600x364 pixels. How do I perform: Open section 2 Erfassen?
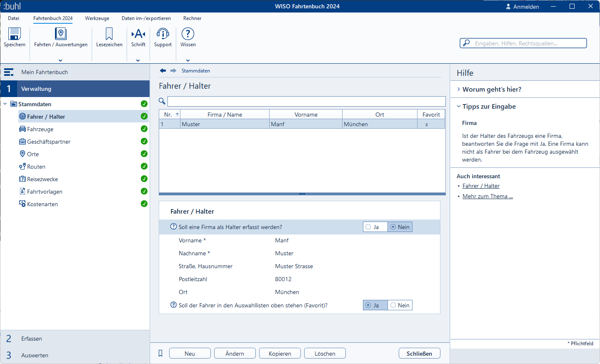[x=75, y=339]
